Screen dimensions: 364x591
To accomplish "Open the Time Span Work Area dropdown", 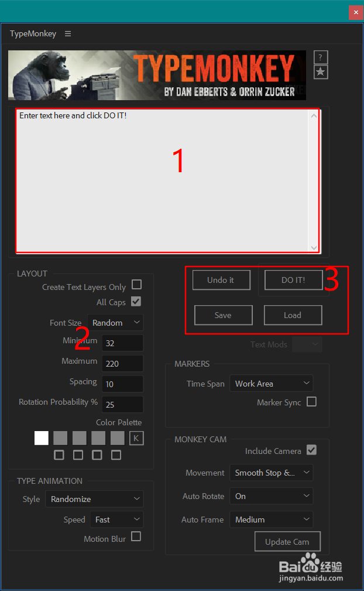I will pyautogui.click(x=272, y=384).
